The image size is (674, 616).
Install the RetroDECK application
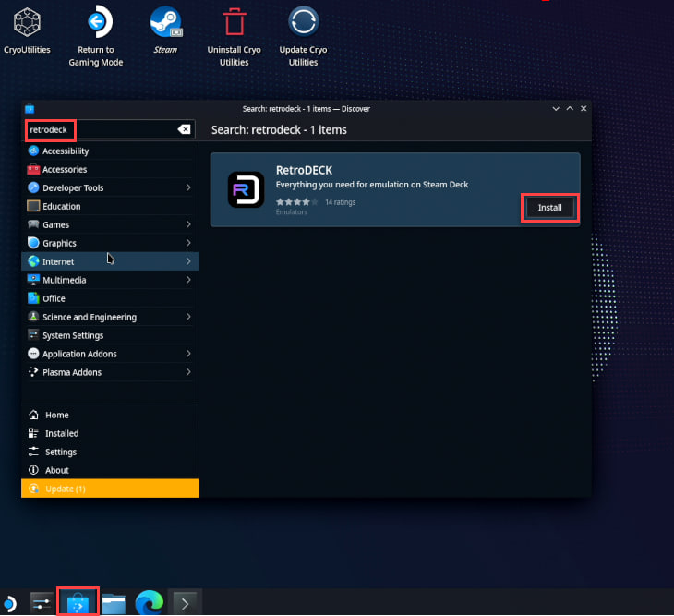549,208
